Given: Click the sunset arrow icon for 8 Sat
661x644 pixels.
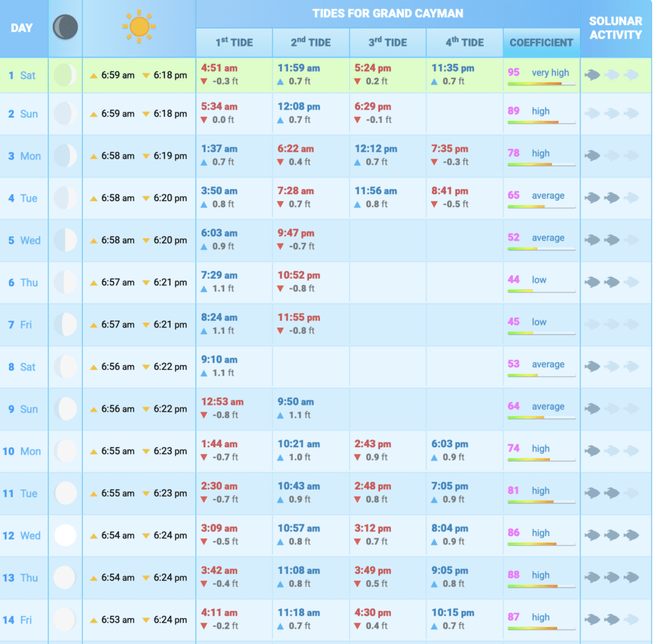Looking at the screenshot, I should (x=146, y=367).
